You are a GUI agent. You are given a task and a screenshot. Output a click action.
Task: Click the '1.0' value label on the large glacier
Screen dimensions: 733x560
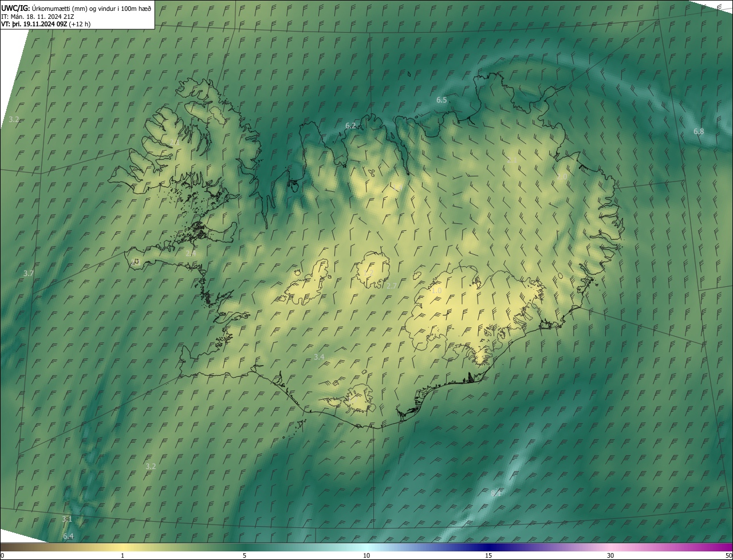pos(436,291)
